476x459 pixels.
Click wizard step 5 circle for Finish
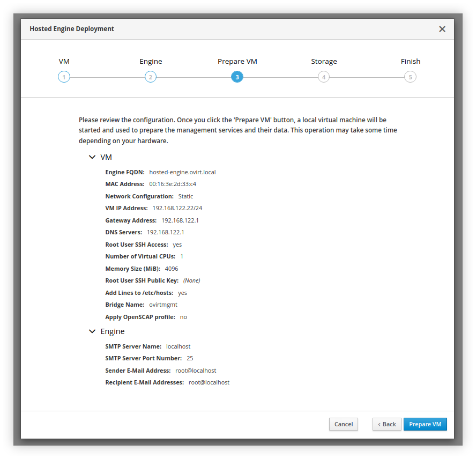pyautogui.click(x=410, y=77)
